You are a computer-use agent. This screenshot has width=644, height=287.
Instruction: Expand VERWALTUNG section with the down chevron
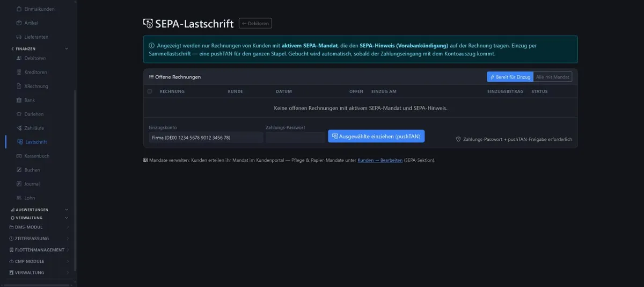pyautogui.click(x=67, y=218)
